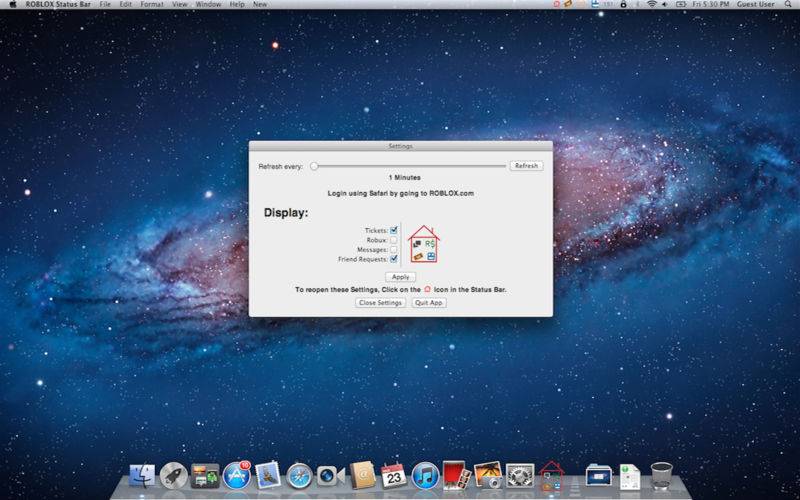Image resolution: width=800 pixels, height=500 pixels.
Task: Click the "1 Minutes" label
Action: coord(405,178)
